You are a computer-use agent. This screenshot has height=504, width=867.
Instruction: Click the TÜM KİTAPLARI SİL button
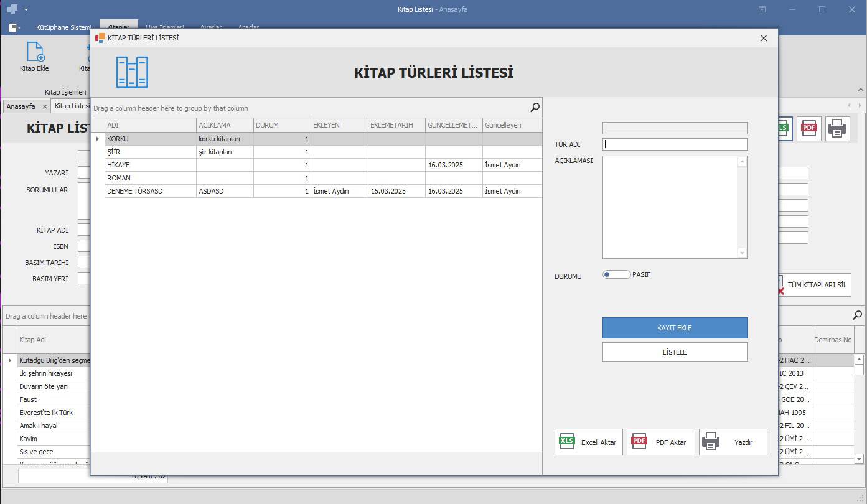(816, 285)
